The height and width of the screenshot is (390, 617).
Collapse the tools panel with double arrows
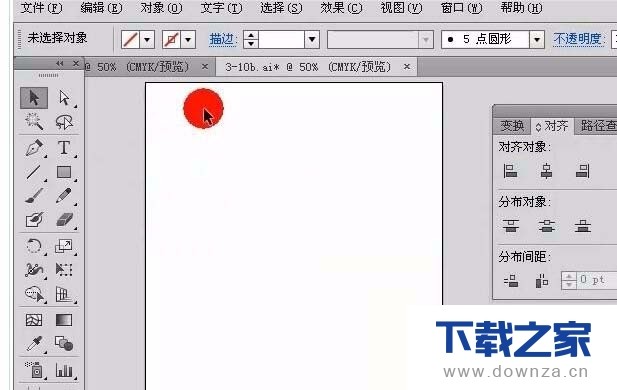tap(59, 63)
